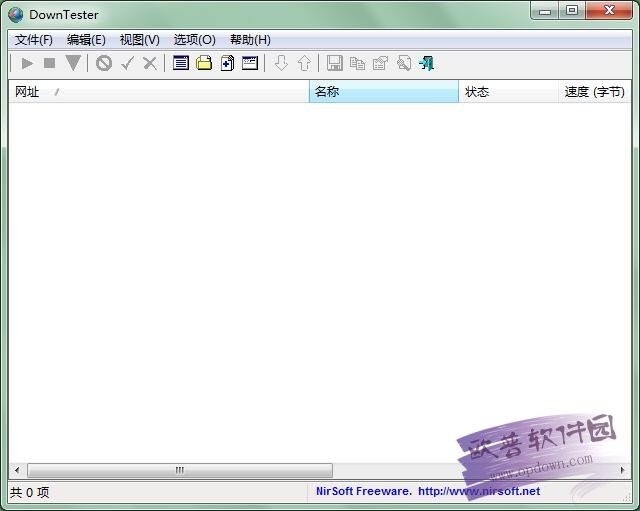640x511 pixels.
Task: Open the URL list window icon
Action: pos(180,63)
